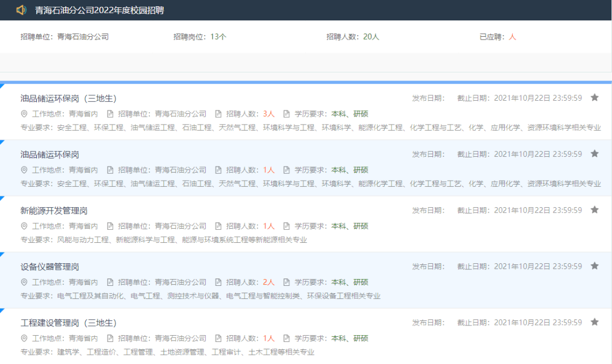Star the 新能源开发管理岗 job

594,209
